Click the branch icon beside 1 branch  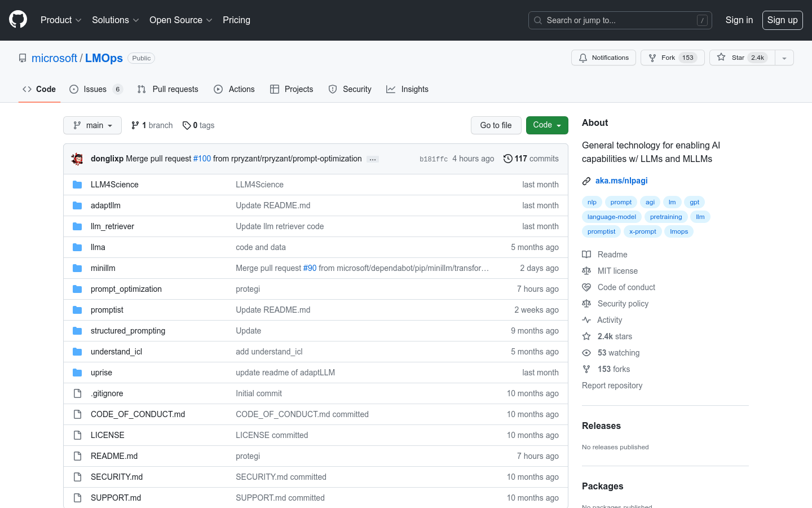pos(135,125)
